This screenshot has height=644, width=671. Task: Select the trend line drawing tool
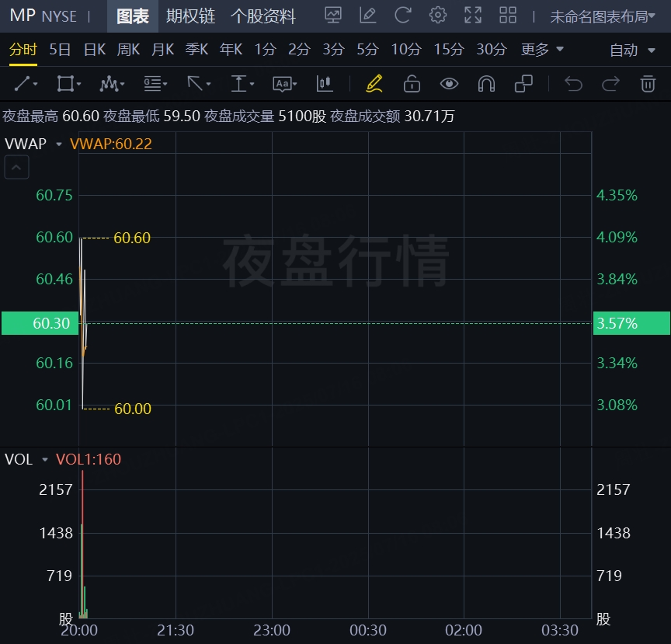(x=26, y=84)
